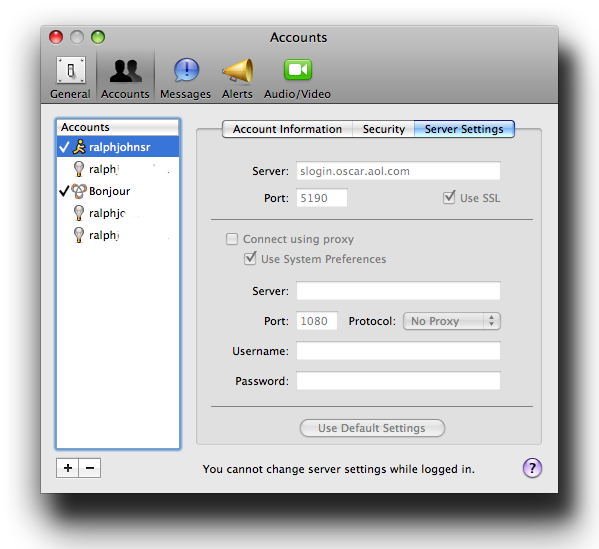
Task: Remove the selected account with minus button
Action: pyautogui.click(x=90, y=468)
